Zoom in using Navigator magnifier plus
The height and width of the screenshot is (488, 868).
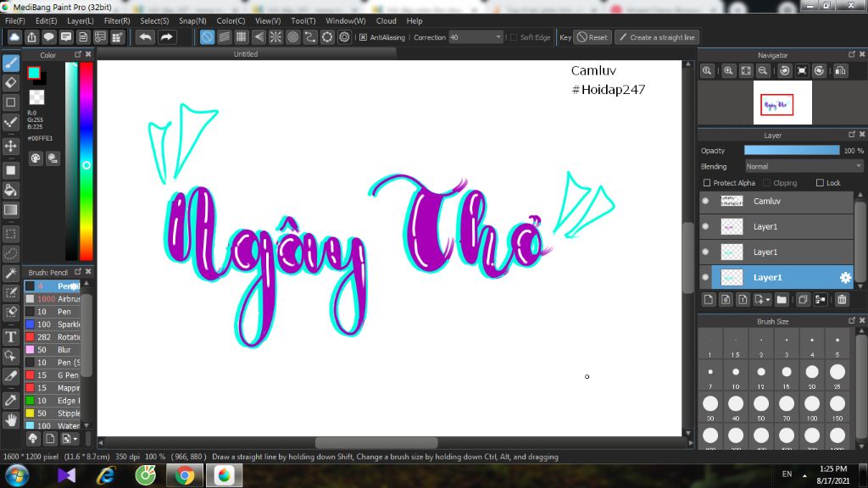(728, 71)
